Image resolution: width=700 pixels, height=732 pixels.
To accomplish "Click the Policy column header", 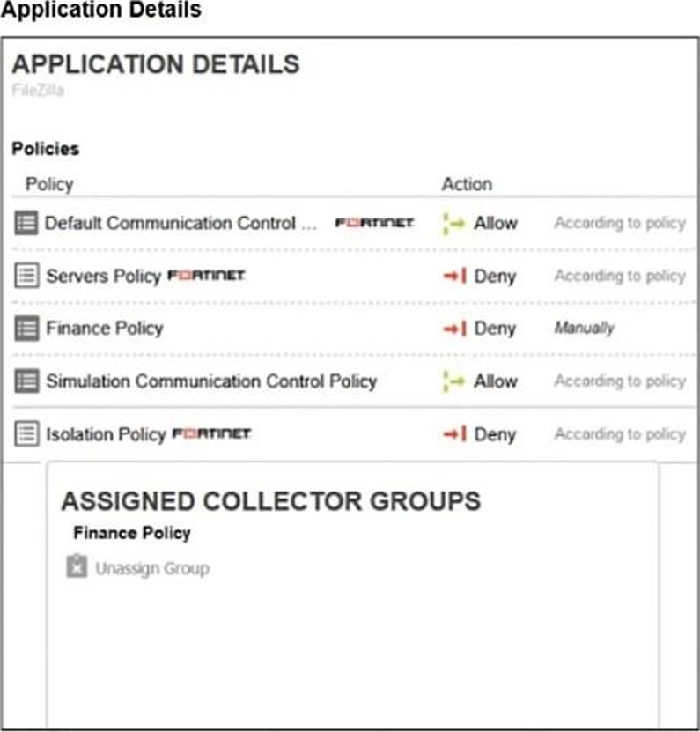I will [x=49, y=184].
